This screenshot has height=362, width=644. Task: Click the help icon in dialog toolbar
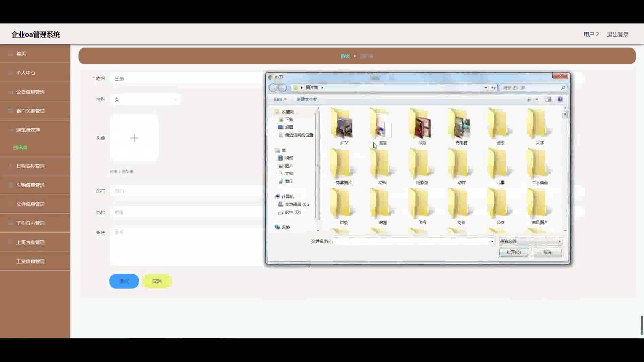pyautogui.click(x=560, y=99)
